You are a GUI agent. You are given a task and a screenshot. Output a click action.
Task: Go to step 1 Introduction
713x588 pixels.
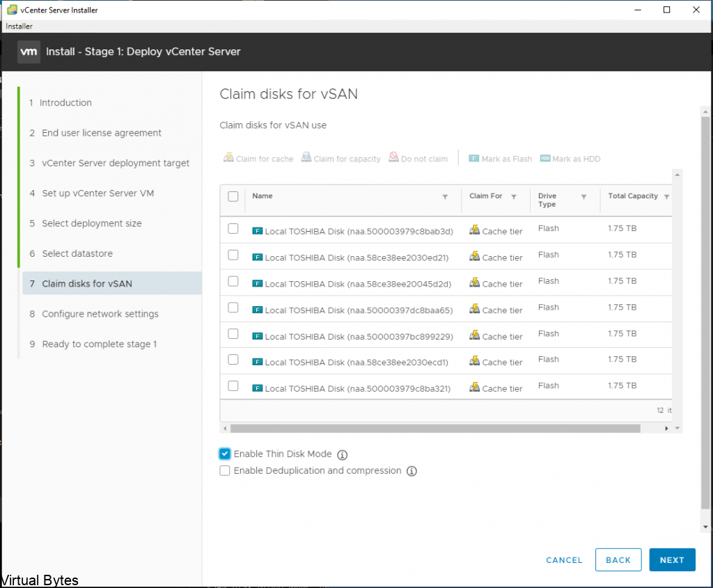(61, 103)
